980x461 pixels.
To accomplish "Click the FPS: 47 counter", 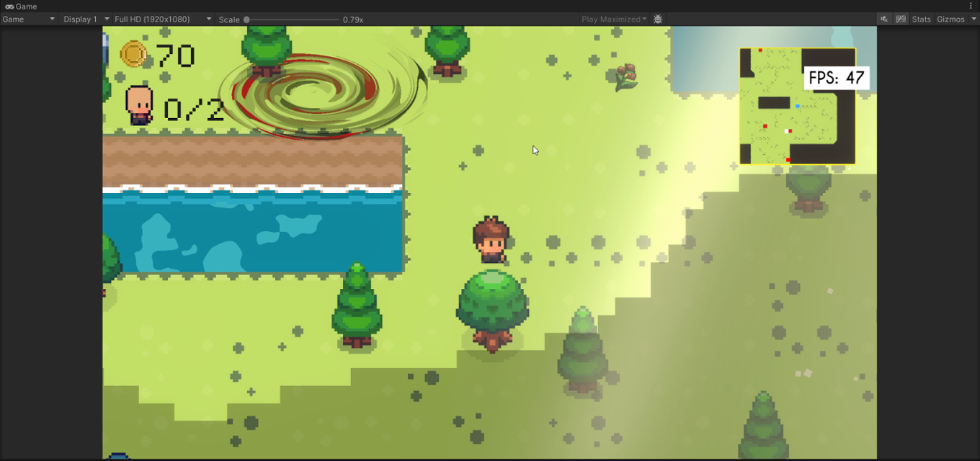I will coord(836,79).
